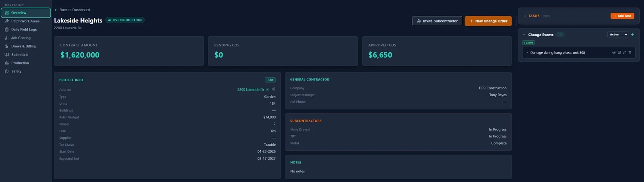Add a new change event with plus icon
Screen dimensions: 644x182
[x=632, y=35]
